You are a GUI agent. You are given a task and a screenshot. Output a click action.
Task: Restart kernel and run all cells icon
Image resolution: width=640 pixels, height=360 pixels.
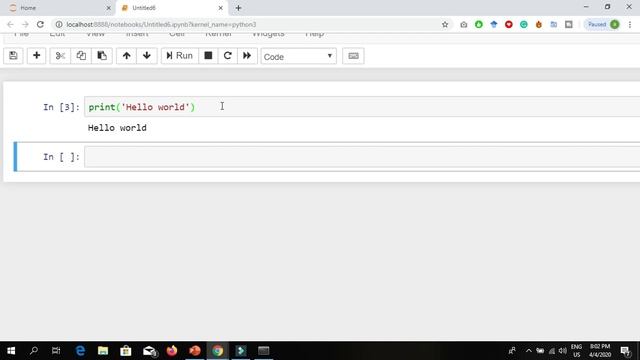click(x=247, y=56)
